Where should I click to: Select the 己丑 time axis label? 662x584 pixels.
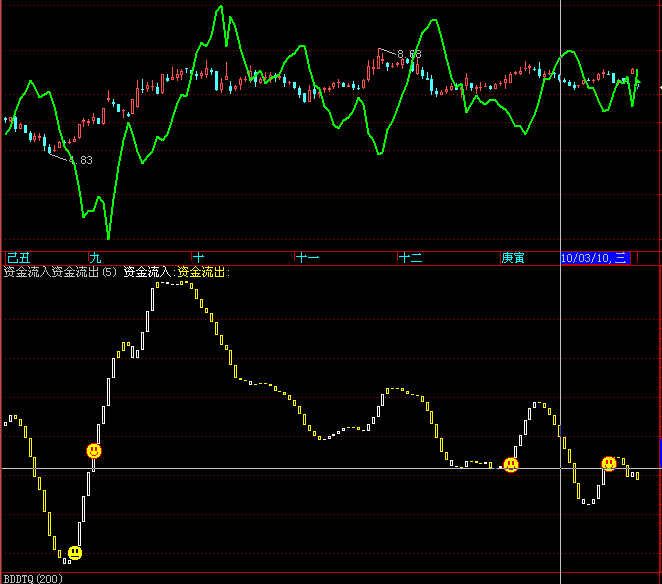[x=19, y=258]
